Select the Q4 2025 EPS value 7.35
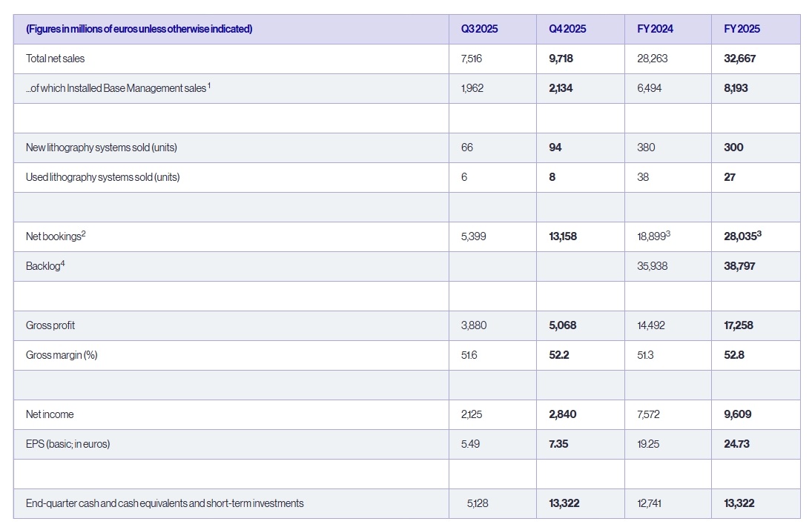 click(x=558, y=444)
